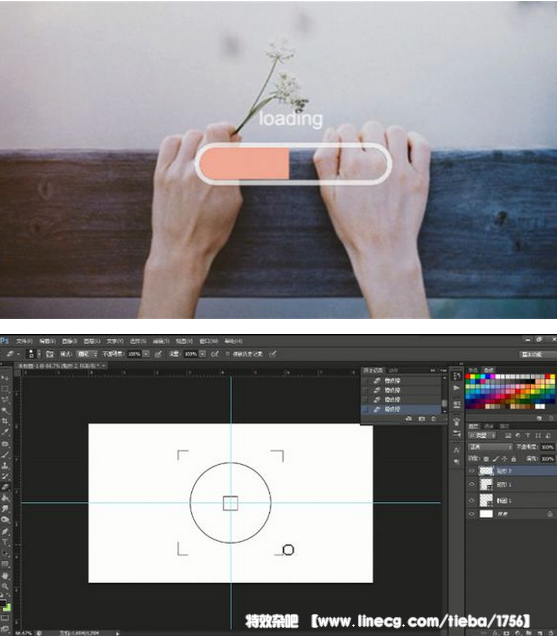Open the workspace switcher dropdown

(x=537, y=354)
